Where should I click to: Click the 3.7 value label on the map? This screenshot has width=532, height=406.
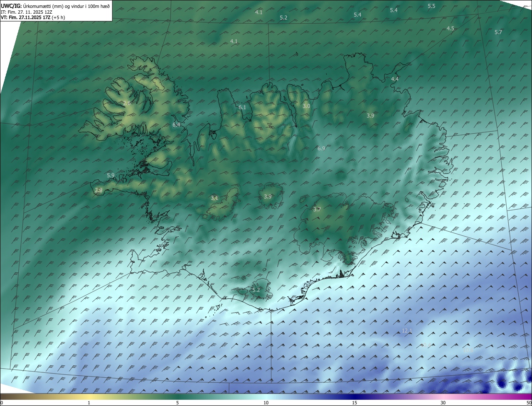[x=317, y=209]
